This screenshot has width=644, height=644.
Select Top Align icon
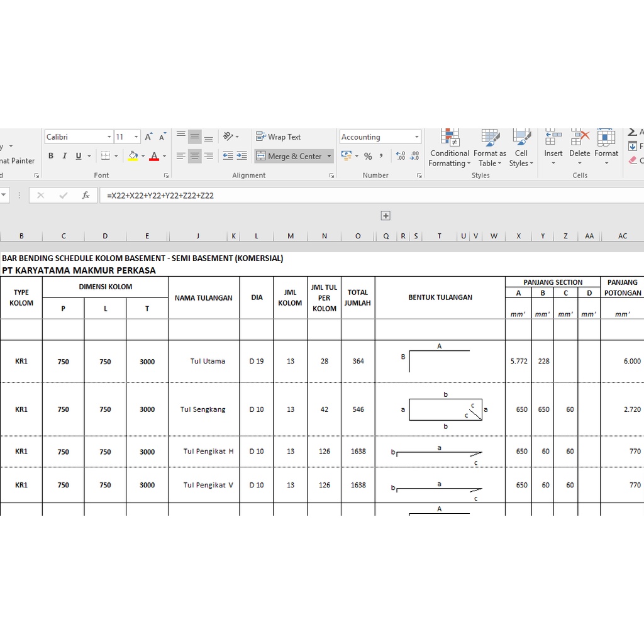pos(180,136)
